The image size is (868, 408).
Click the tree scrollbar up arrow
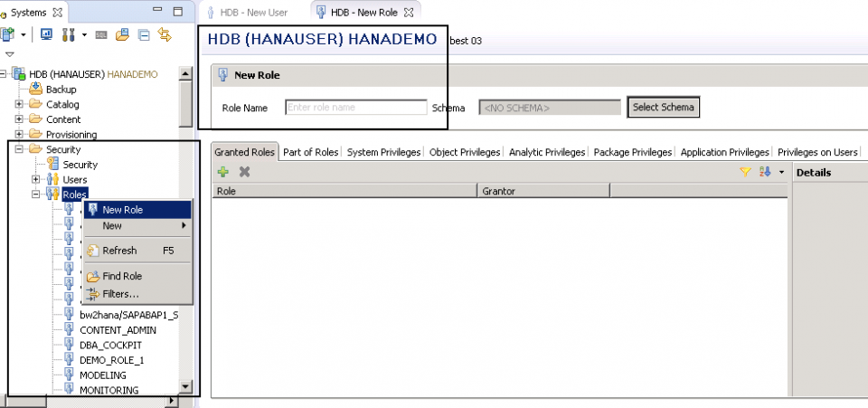click(x=185, y=73)
